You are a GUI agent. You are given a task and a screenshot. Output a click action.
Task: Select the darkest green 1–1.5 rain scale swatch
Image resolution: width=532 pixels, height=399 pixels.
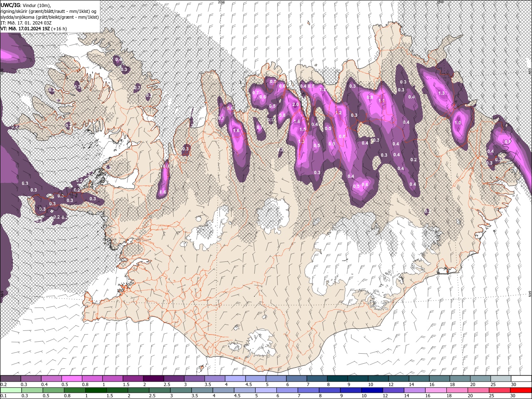96,390
